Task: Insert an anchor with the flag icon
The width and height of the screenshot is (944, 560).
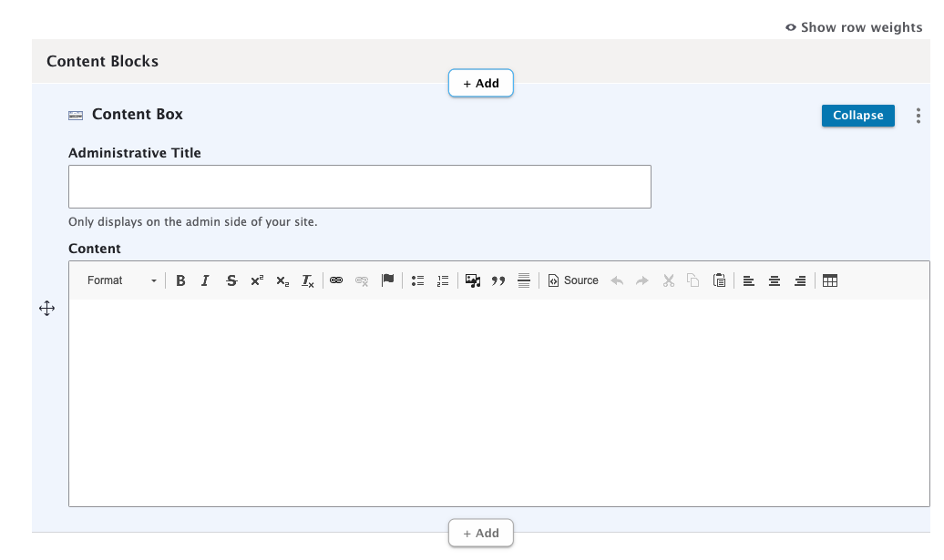Action: 388,280
